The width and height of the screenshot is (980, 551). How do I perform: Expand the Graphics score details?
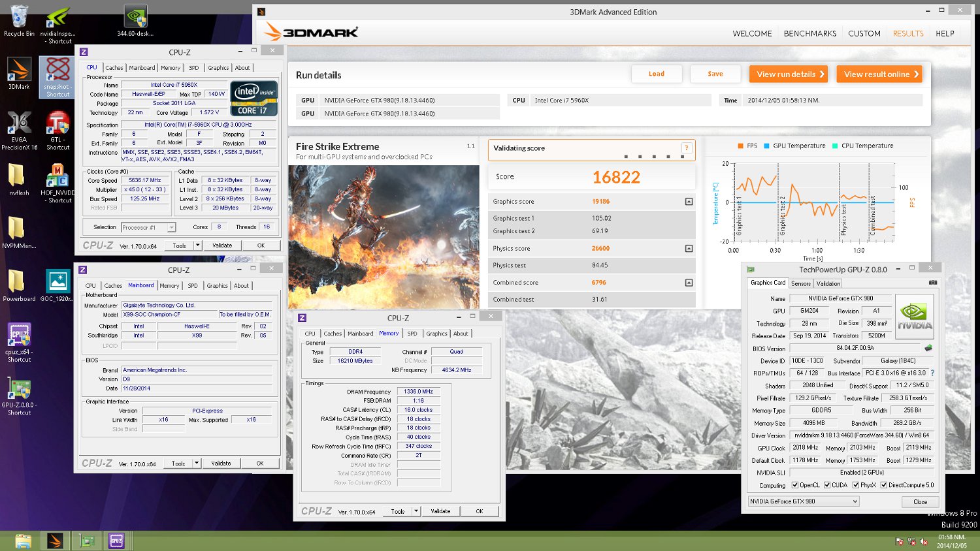click(x=689, y=202)
